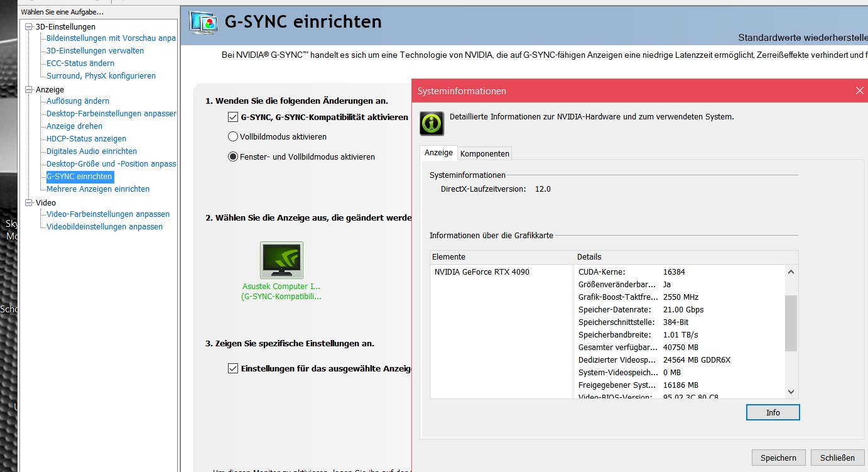The height and width of the screenshot is (472, 868).
Task: Select the Asustek Computer monitor thumbnail
Action: pos(281,260)
